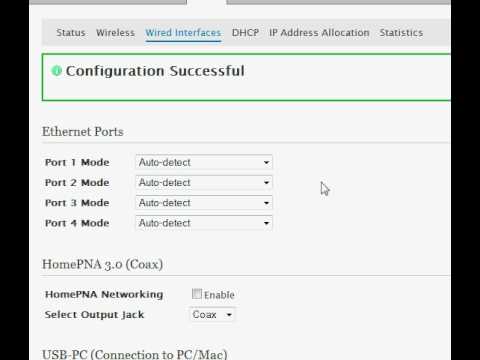This screenshot has height=360, width=480.
Task: Click the Port 2 Mode label
Action: point(77,183)
